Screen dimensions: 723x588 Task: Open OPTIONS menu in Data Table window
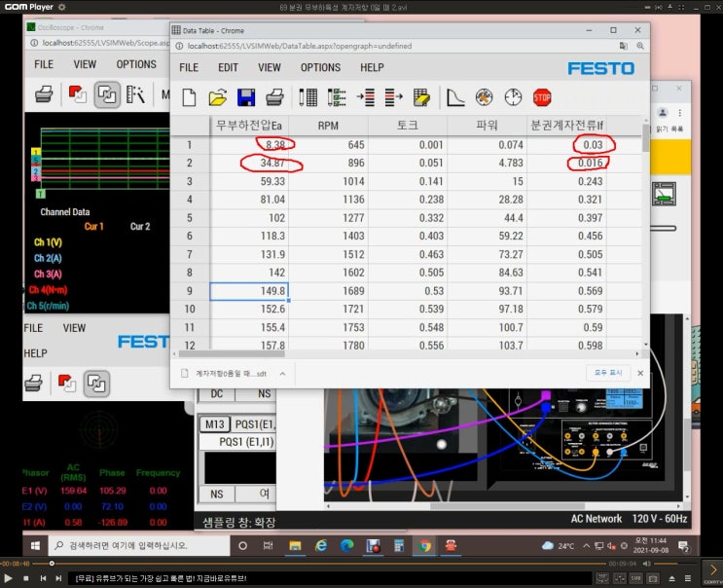click(320, 67)
